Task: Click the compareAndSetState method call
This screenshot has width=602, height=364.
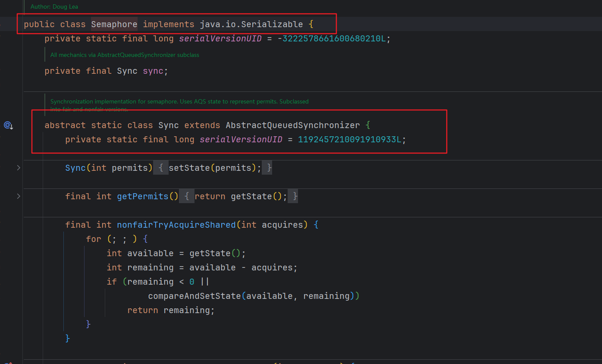Action: (x=194, y=296)
